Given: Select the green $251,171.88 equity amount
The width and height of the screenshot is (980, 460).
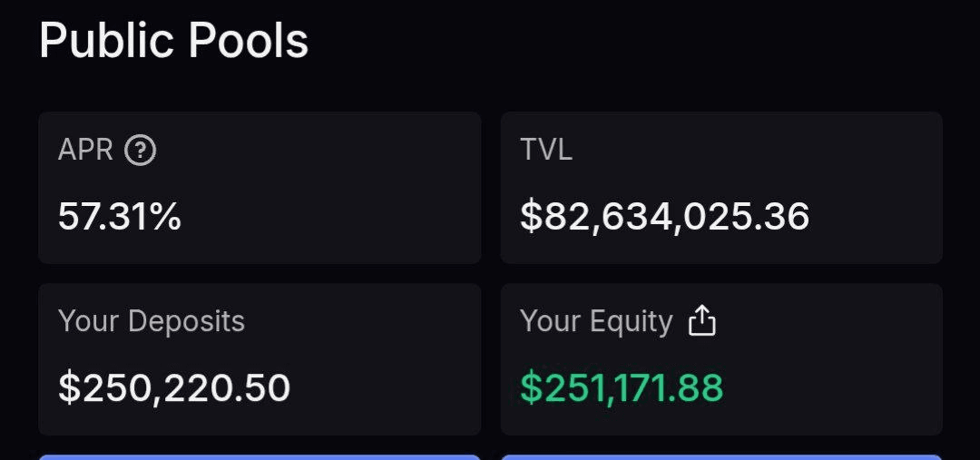Looking at the screenshot, I should (x=622, y=387).
